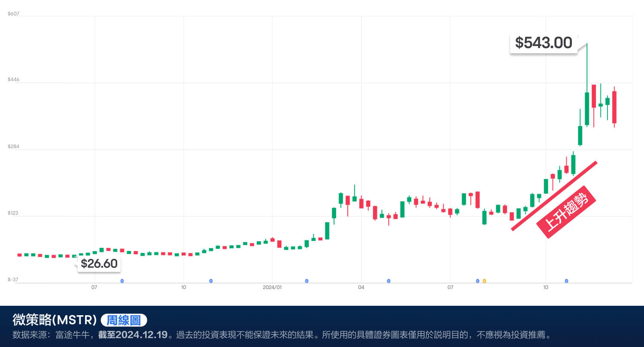Viewport: 644px width, 347px height.
Task: Click the $607 axis label
Action: coord(12,13)
